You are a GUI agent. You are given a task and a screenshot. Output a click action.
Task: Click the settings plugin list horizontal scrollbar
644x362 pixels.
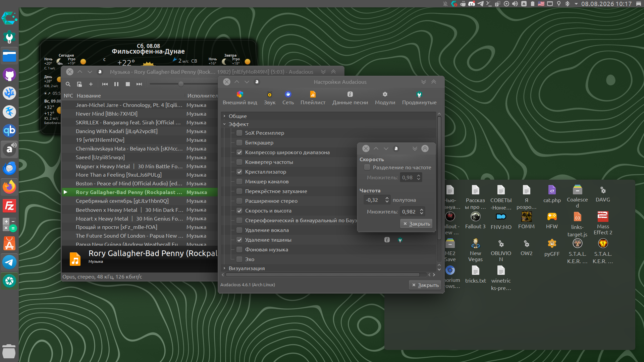coord(322,275)
